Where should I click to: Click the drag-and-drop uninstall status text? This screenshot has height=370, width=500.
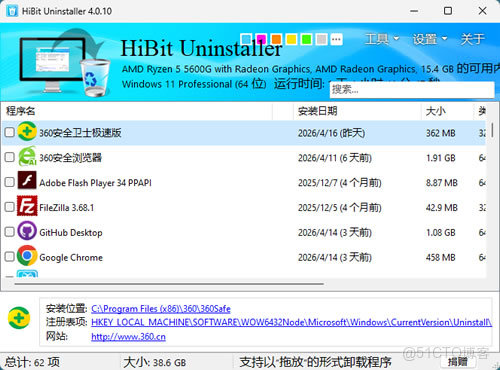point(315,362)
